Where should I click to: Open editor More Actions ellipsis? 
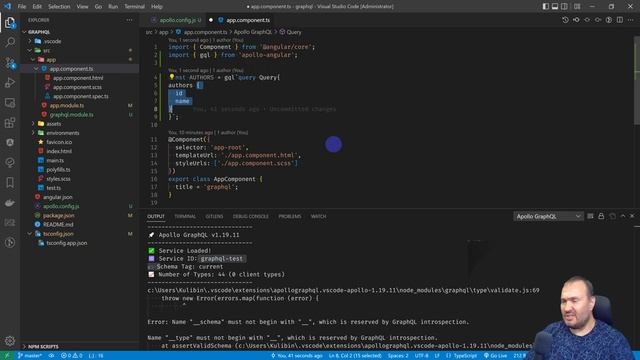(x=631, y=20)
